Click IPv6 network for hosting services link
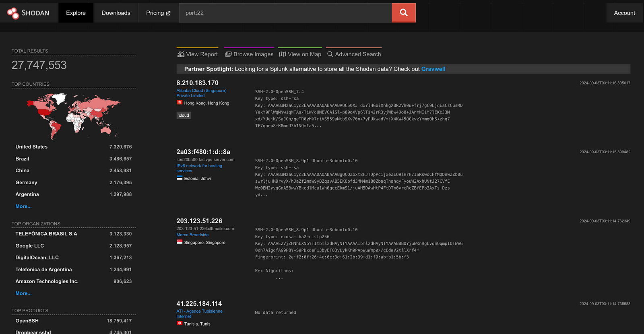The image size is (644, 334). pyautogui.click(x=199, y=168)
